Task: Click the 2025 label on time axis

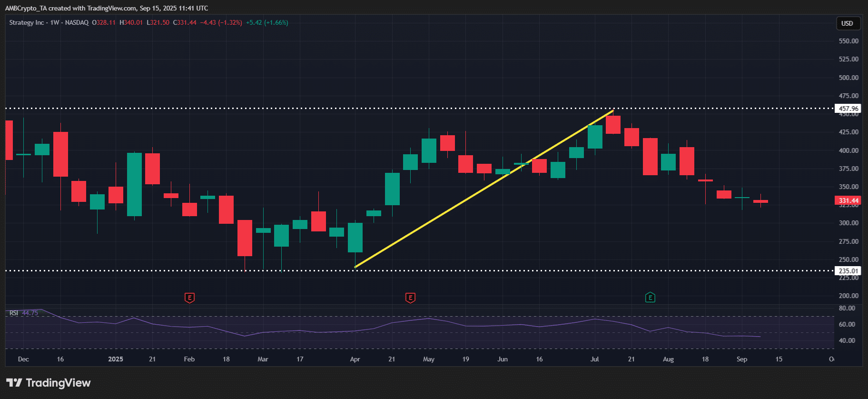Action: tap(116, 359)
